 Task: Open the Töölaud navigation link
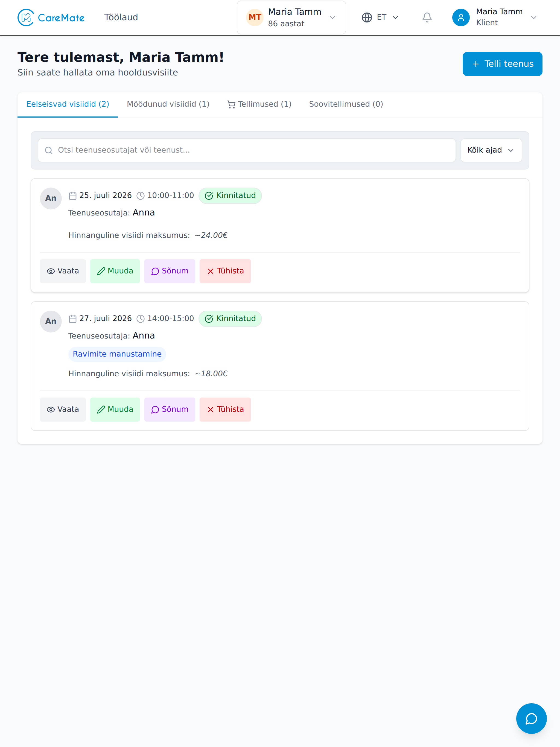(x=121, y=17)
